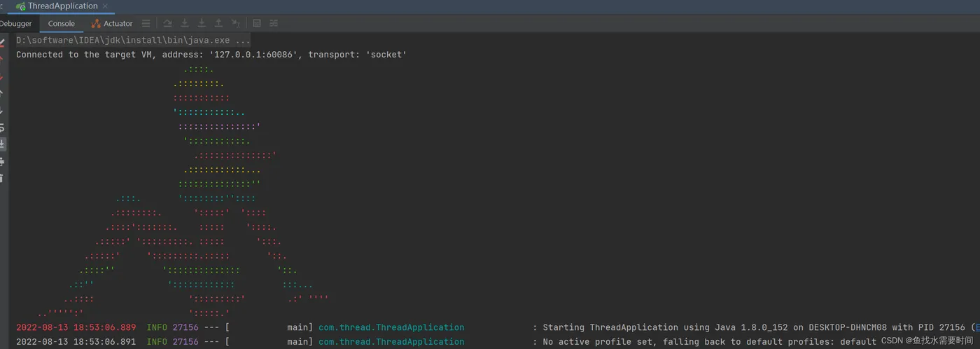Open the Evaluate Expression calculator icon
The image size is (980, 349).
click(257, 23)
